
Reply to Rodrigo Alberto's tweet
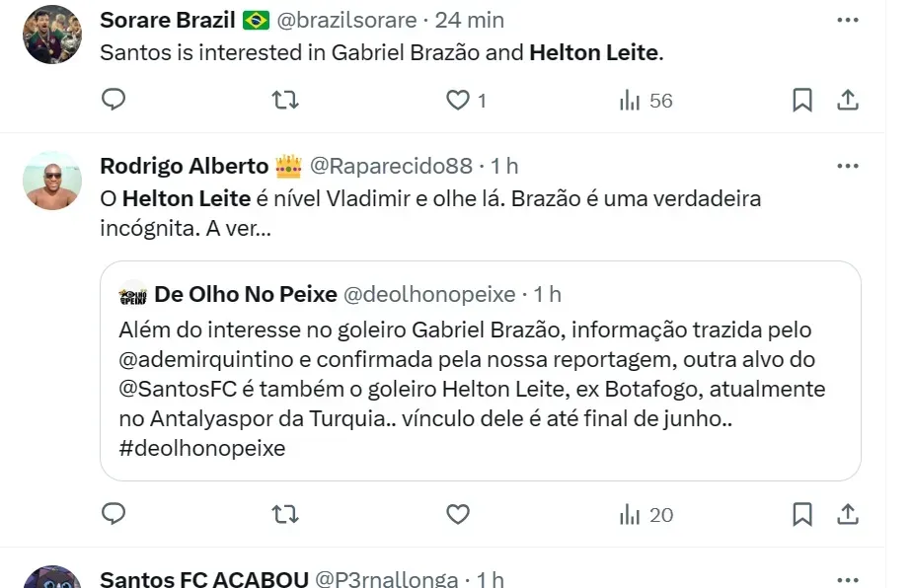pyautogui.click(x=114, y=514)
